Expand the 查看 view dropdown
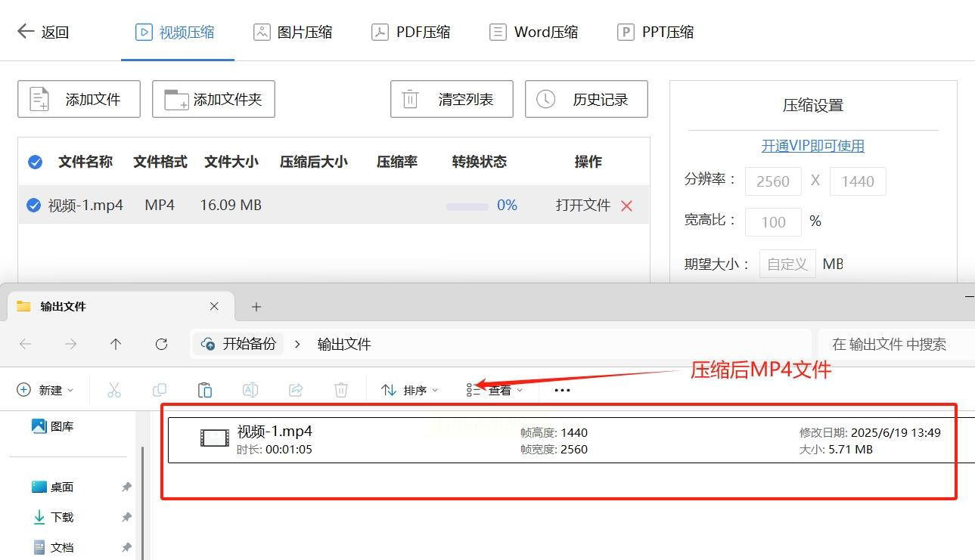The width and height of the screenshot is (975, 560). point(495,390)
